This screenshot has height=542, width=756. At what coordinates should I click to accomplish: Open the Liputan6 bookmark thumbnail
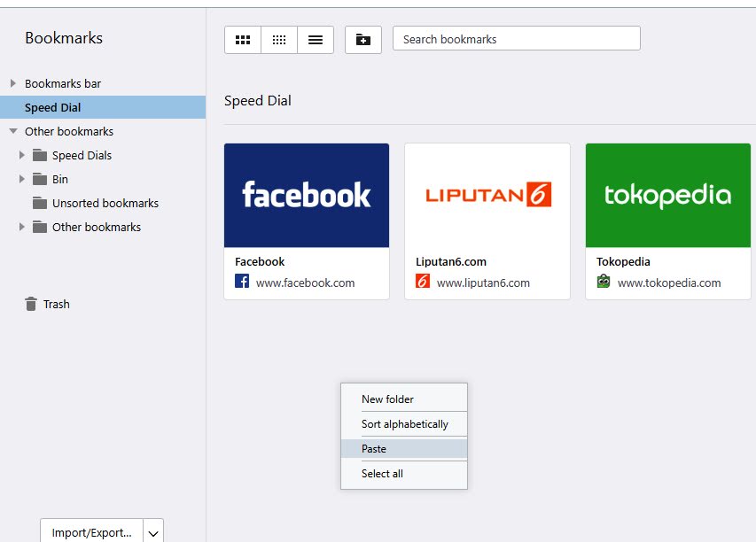(487, 195)
